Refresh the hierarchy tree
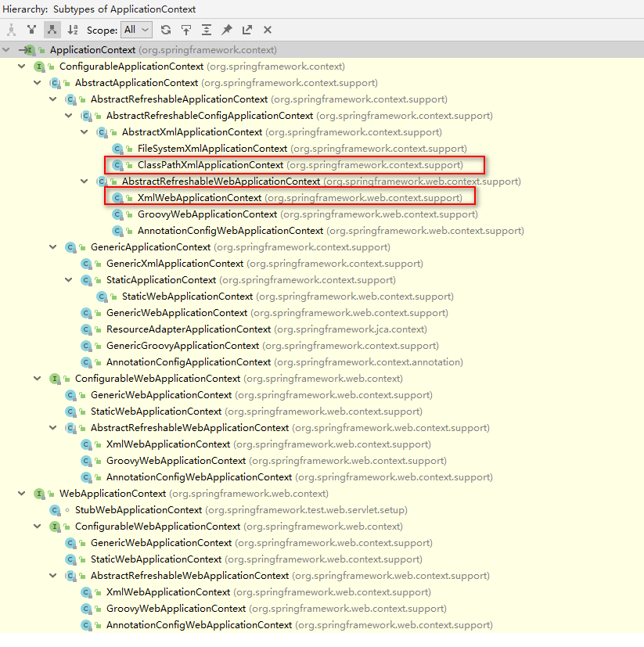Screen dimensions: 644x647 point(164,30)
